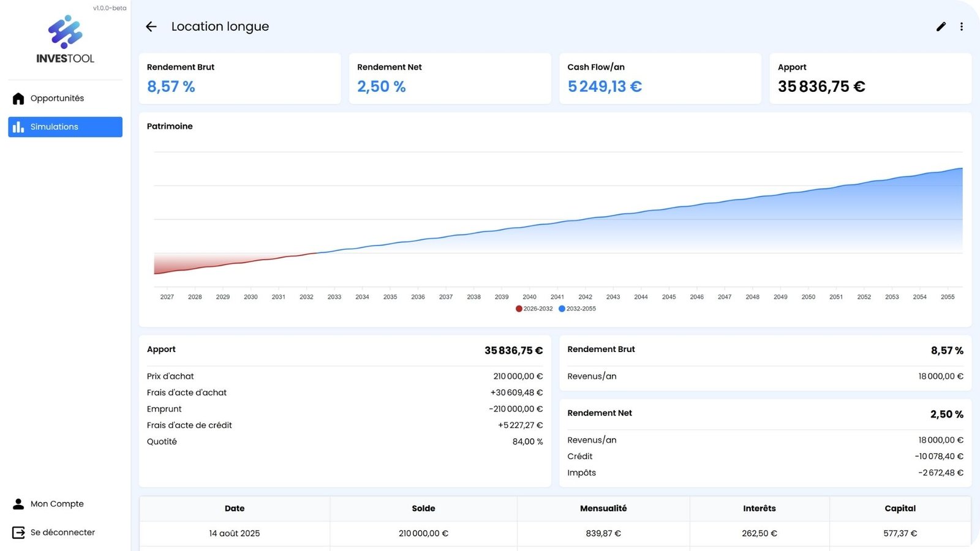The image size is (980, 551).
Task: Click the Opportunités house icon
Action: point(18,99)
